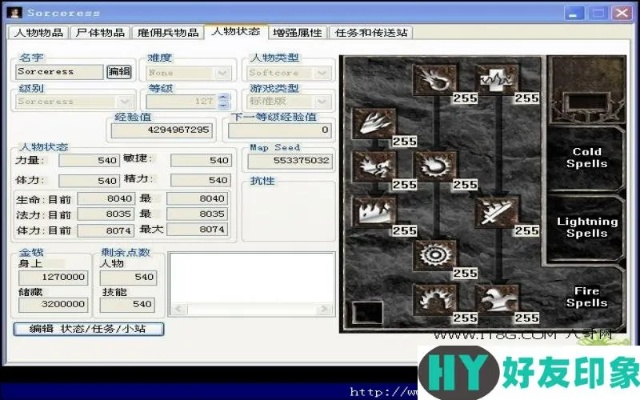Select the 人物状态 tab

[236, 31]
